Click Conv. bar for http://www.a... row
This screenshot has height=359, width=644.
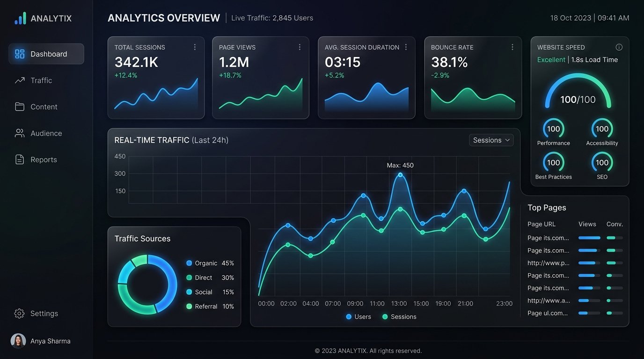tap(615, 301)
